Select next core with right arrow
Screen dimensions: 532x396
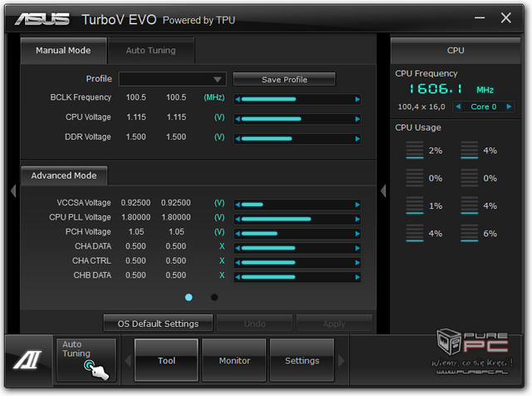click(x=509, y=106)
